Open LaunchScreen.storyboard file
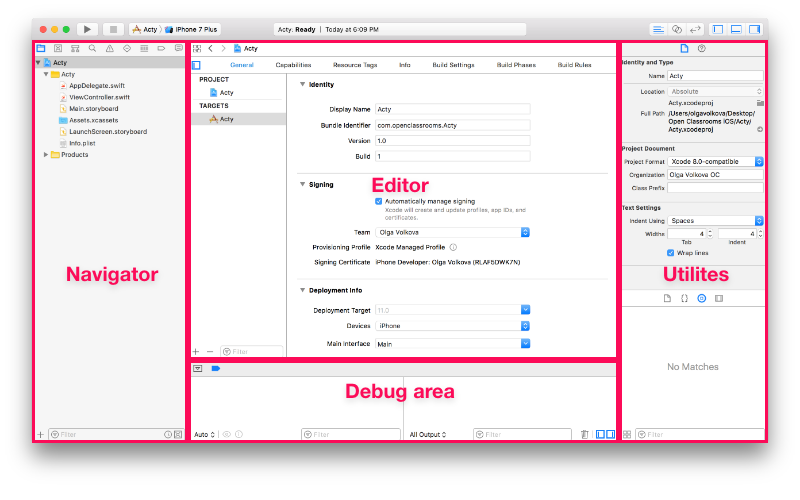The height and width of the screenshot is (500, 800). 108,131
